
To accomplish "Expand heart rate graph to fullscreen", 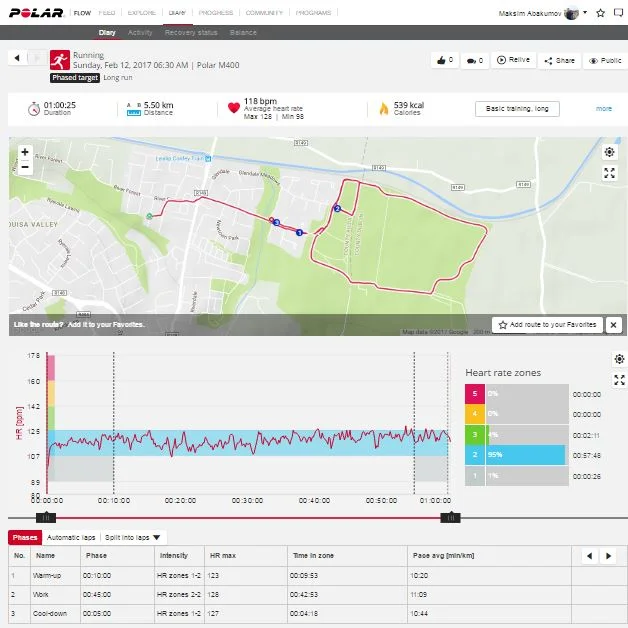I will (x=619, y=380).
